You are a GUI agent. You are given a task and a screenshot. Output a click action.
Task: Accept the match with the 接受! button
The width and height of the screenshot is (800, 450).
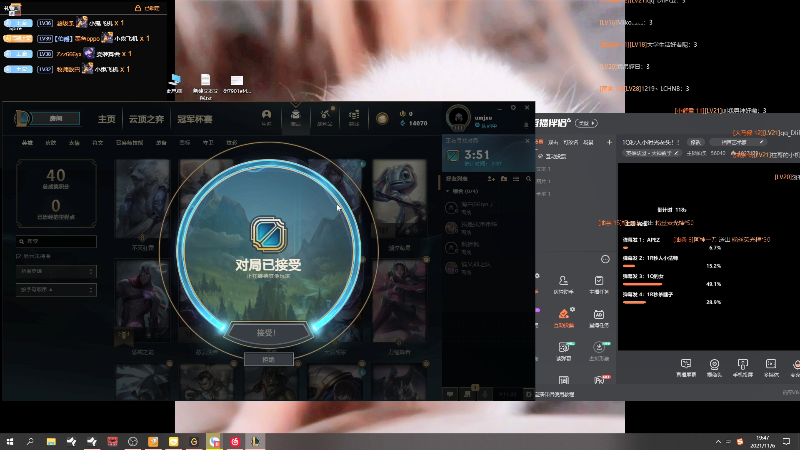pyautogui.click(x=267, y=333)
